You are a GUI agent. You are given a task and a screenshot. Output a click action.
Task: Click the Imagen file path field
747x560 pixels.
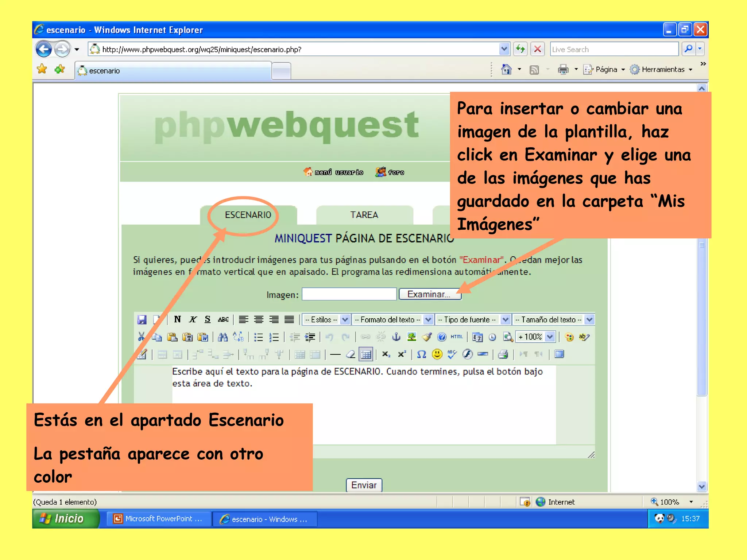[349, 294]
